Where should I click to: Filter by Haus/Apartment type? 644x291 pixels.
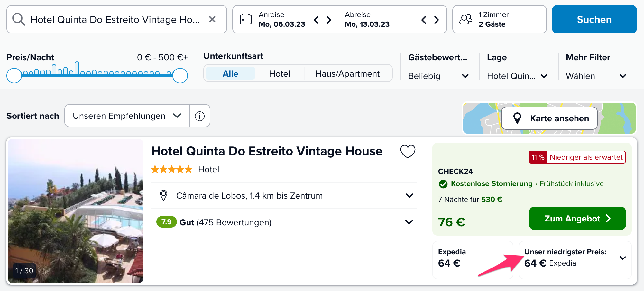pos(347,74)
